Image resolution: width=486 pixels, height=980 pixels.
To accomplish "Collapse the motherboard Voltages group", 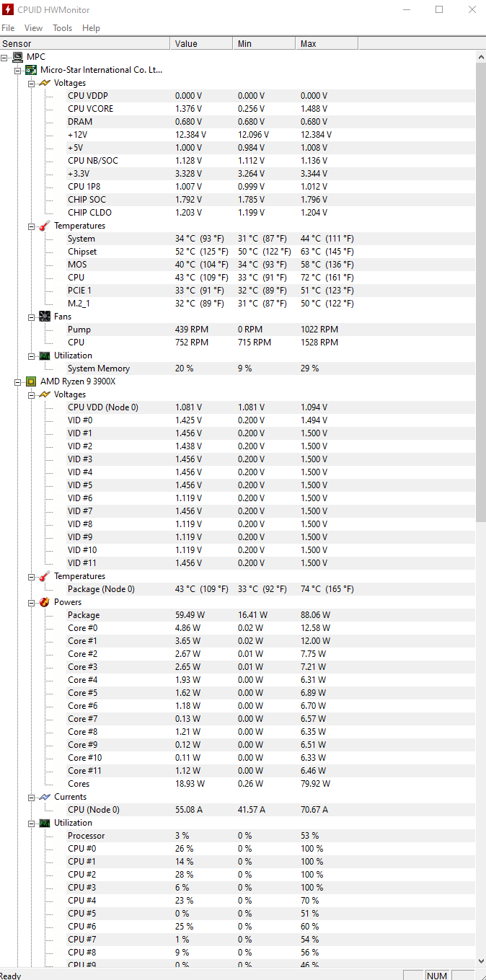I will point(32,83).
